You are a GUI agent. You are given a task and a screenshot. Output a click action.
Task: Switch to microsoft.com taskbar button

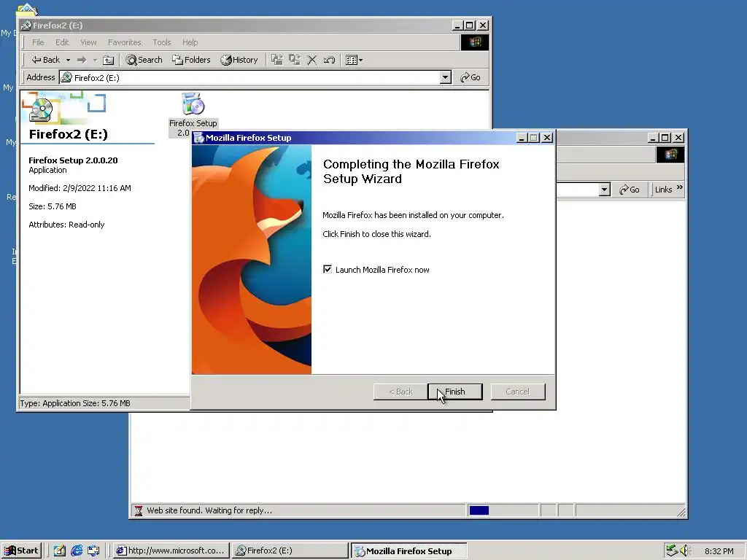coord(172,551)
